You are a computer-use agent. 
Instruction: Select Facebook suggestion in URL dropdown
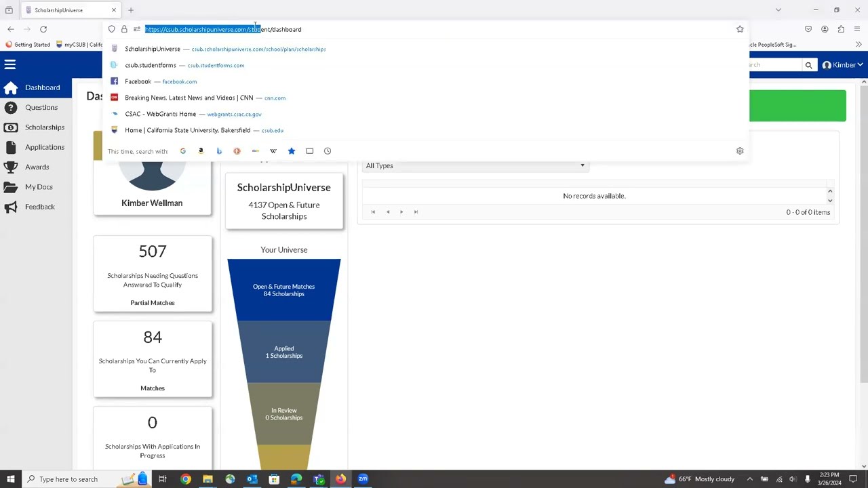coord(426,81)
